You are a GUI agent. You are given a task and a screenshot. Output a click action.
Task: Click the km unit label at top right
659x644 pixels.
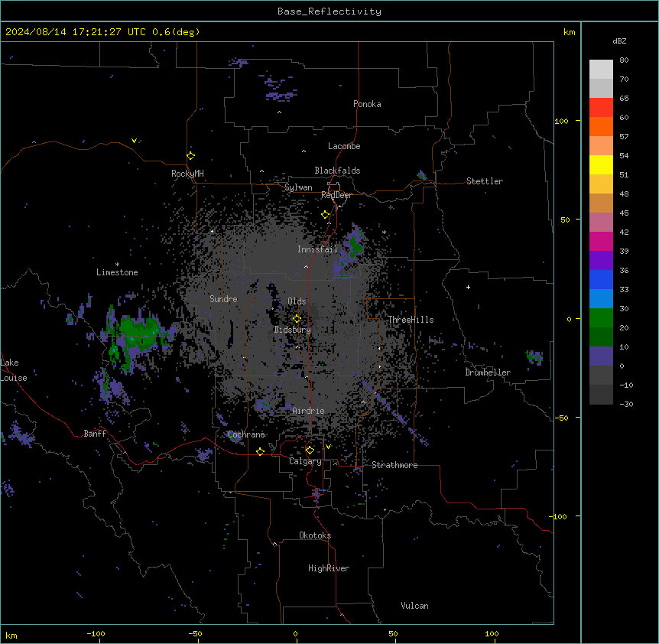click(569, 32)
